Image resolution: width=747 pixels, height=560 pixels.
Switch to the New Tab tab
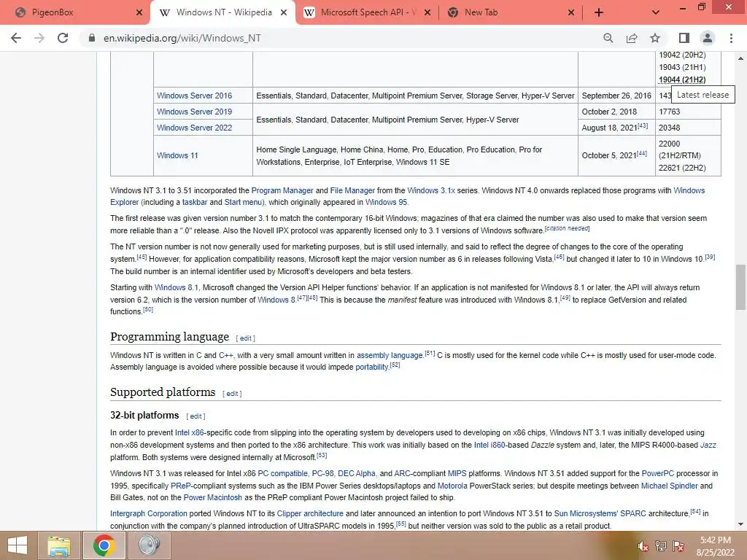coord(510,13)
